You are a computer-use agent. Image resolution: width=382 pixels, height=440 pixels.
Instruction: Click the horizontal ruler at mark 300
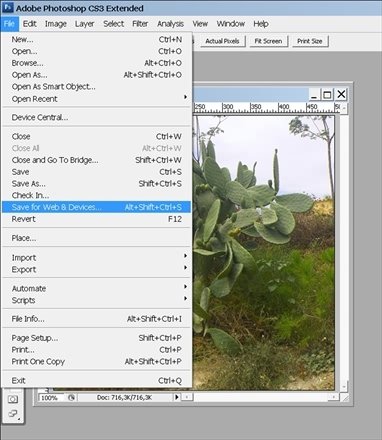pyautogui.click(x=228, y=107)
